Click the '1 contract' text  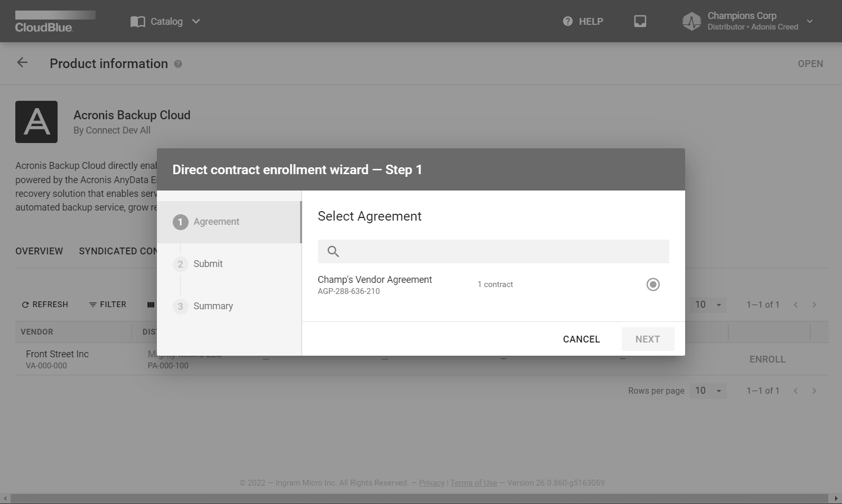coord(495,284)
